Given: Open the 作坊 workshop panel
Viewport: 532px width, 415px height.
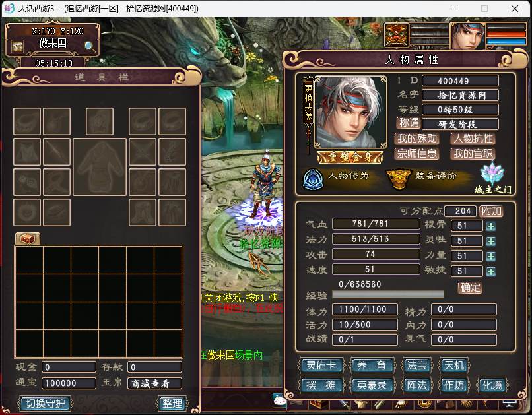Looking at the screenshot, I should pyautogui.click(x=453, y=385).
